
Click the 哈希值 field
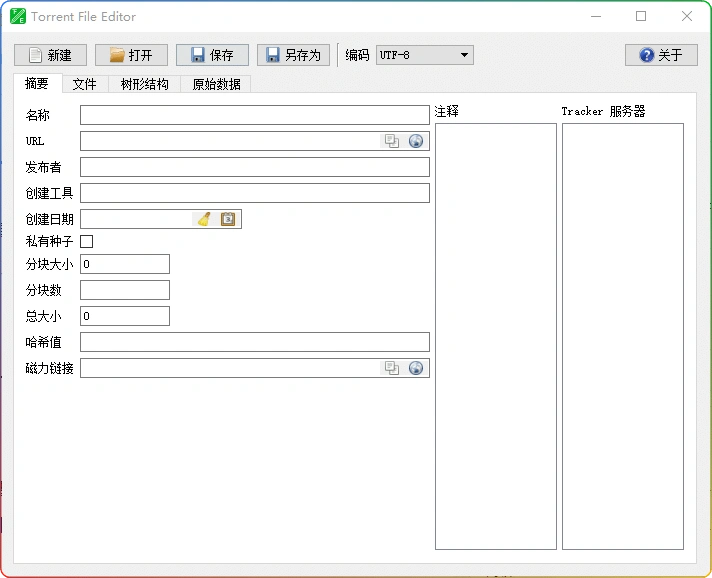tap(255, 342)
